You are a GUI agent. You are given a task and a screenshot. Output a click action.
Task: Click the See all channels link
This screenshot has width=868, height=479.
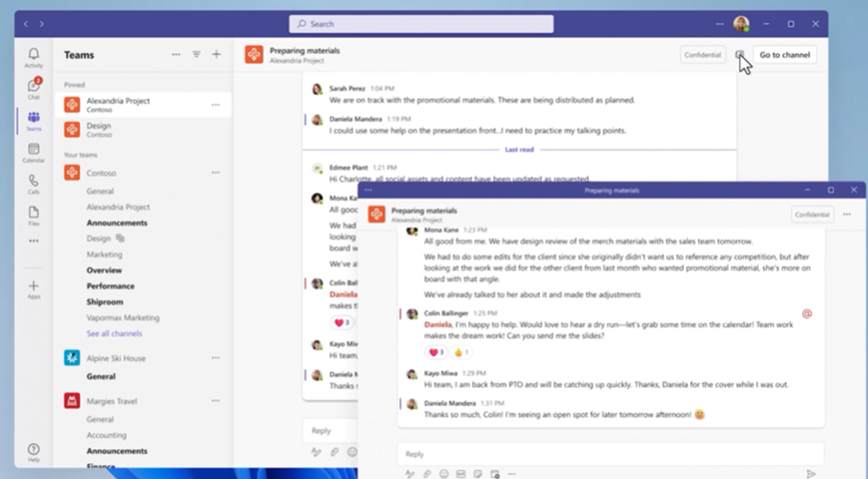tap(114, 334)
